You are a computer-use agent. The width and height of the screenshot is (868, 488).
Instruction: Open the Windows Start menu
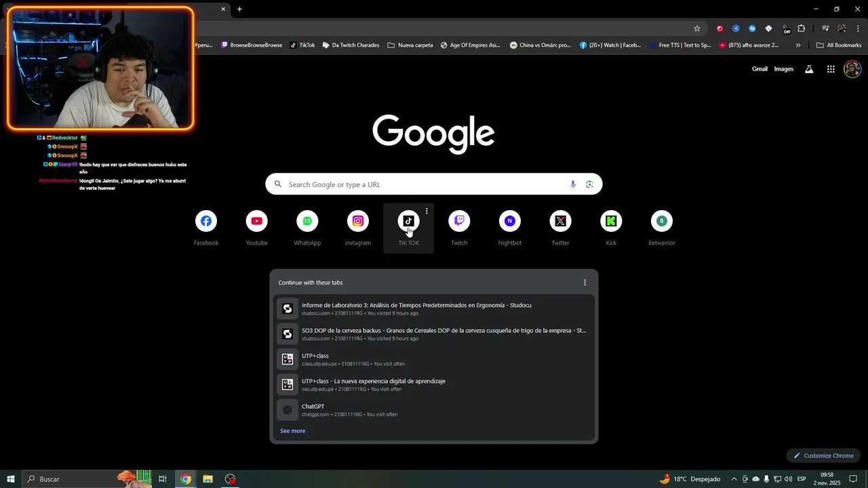11,479
